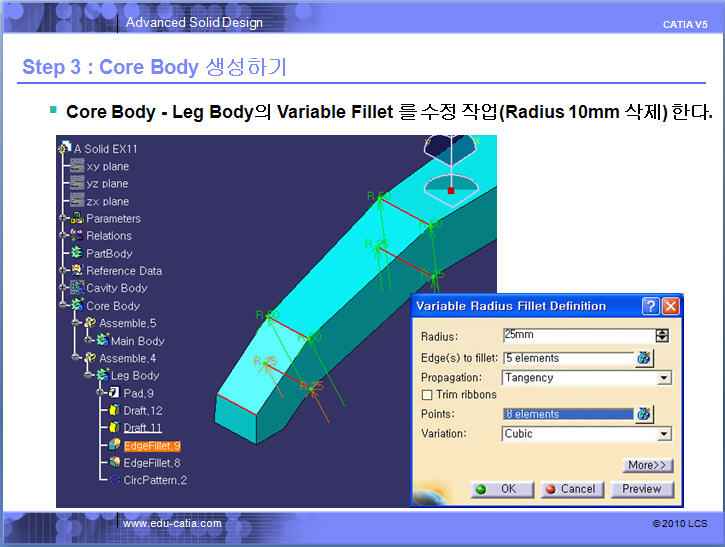Expand the Parameters tree node
Screen dimensions: 725x547
64,218
